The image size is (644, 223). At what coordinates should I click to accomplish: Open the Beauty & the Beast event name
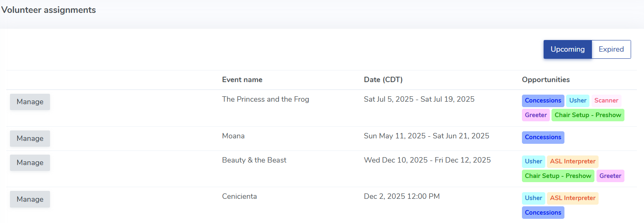click(x=254, y=160)
